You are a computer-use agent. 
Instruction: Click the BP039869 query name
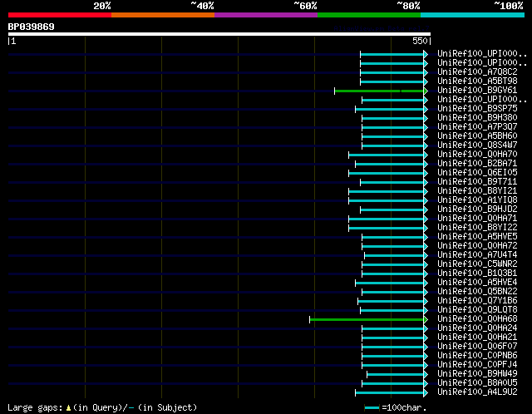(32, 27)
